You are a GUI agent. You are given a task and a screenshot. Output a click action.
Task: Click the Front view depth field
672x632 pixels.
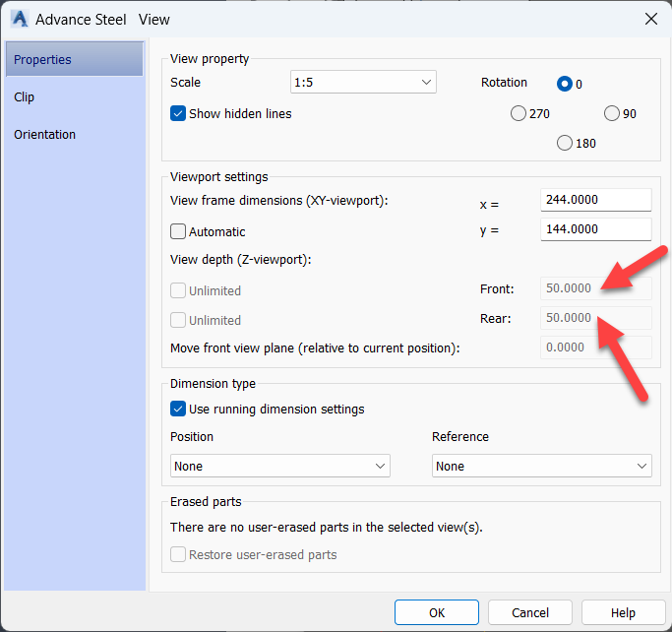[x=595, y=288]
